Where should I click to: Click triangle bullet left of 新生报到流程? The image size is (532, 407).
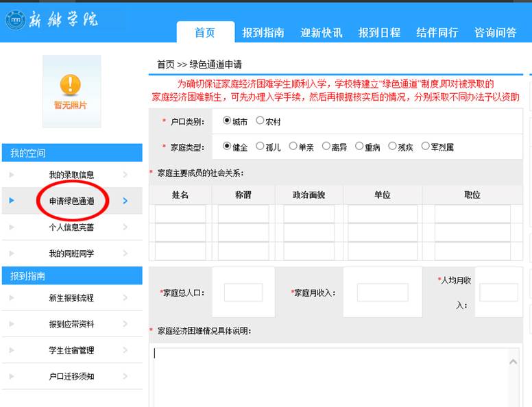point(12,297)
